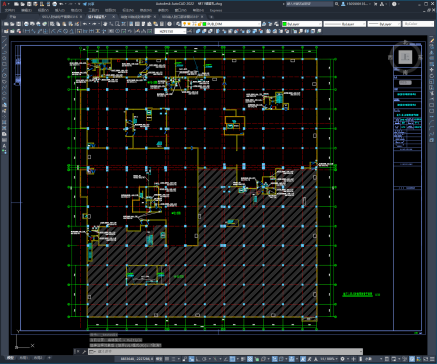437x364 pixels.
Task: Open Workspace Switching gear in status bar
Action: click(x=342, y=359)
